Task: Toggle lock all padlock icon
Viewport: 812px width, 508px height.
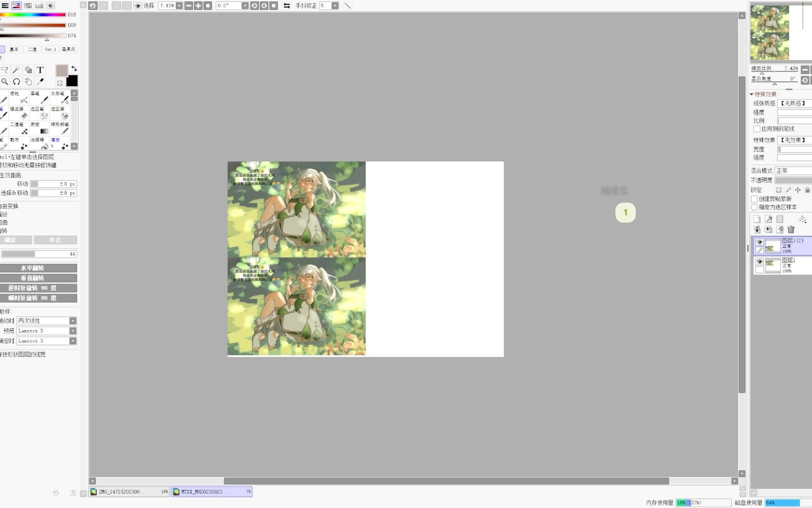Action: click(807, 190)
